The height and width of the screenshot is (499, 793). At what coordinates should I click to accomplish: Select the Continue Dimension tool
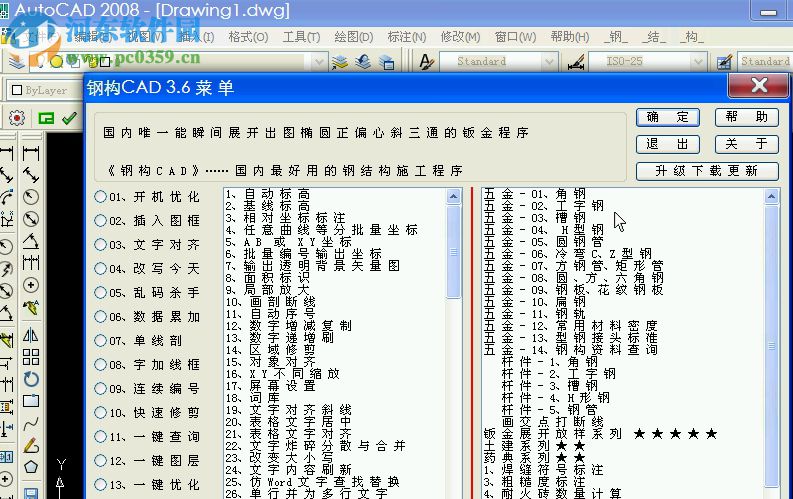pyautogui.click(x=31, y=263)
